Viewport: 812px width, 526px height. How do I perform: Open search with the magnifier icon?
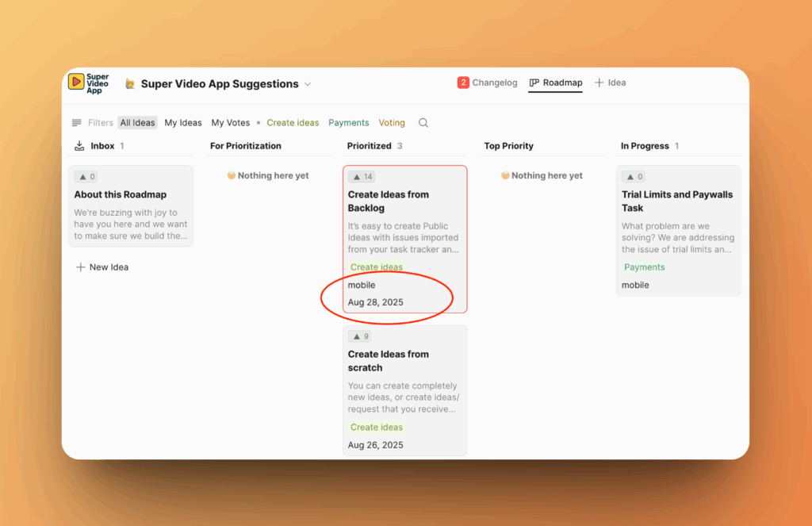(423, 123)
